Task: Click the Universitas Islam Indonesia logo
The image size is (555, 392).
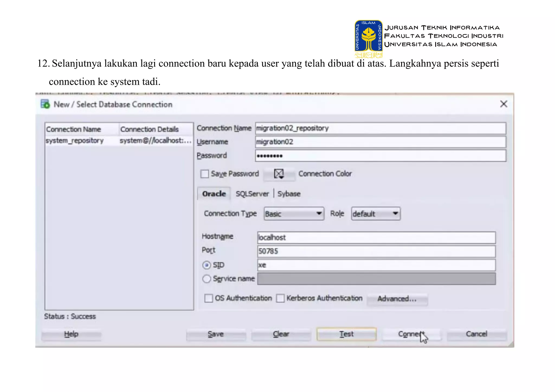Action: (x=369, y=39)
